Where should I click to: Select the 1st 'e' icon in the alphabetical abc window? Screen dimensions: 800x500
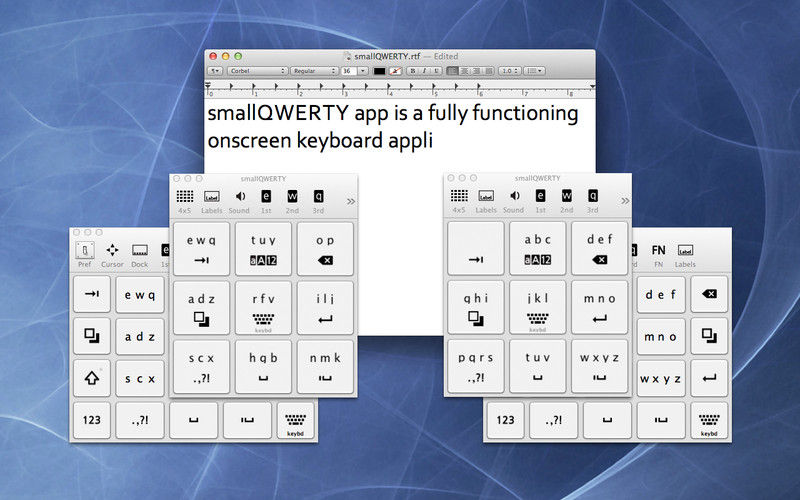click(540, 196)
